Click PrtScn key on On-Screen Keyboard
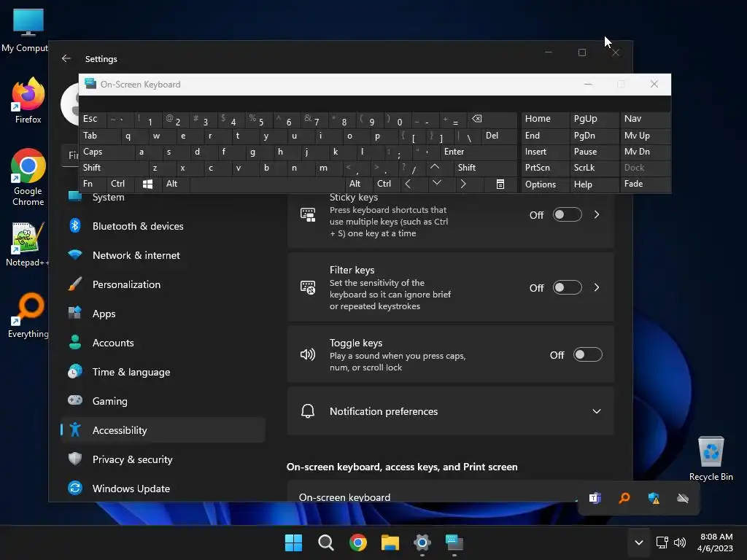747x560 pixels. point(545,168)
